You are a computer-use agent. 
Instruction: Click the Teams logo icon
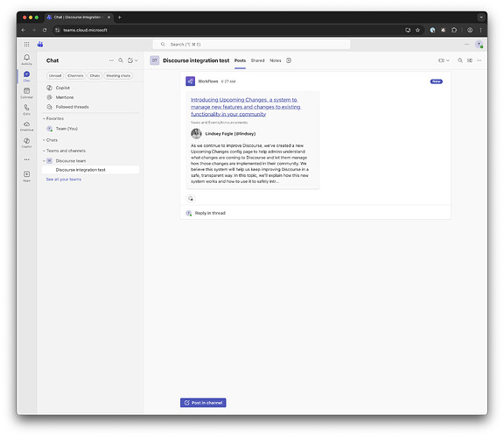[x=40, y=44]
